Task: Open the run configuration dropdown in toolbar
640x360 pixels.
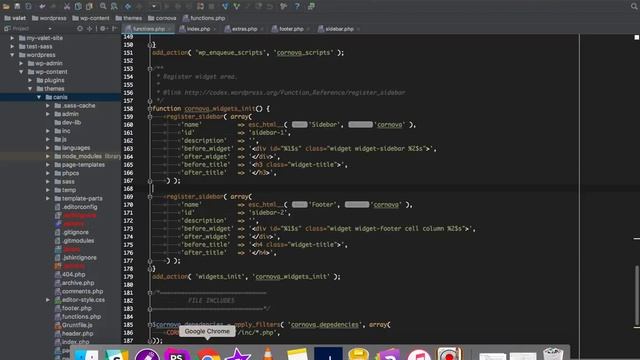Action: (x=154, y=6)
